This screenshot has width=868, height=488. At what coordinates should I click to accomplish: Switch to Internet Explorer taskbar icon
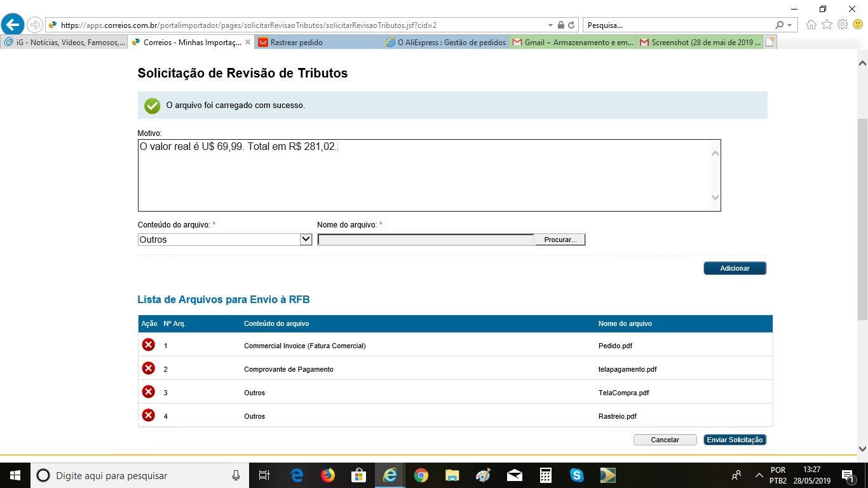click(390, 475)
